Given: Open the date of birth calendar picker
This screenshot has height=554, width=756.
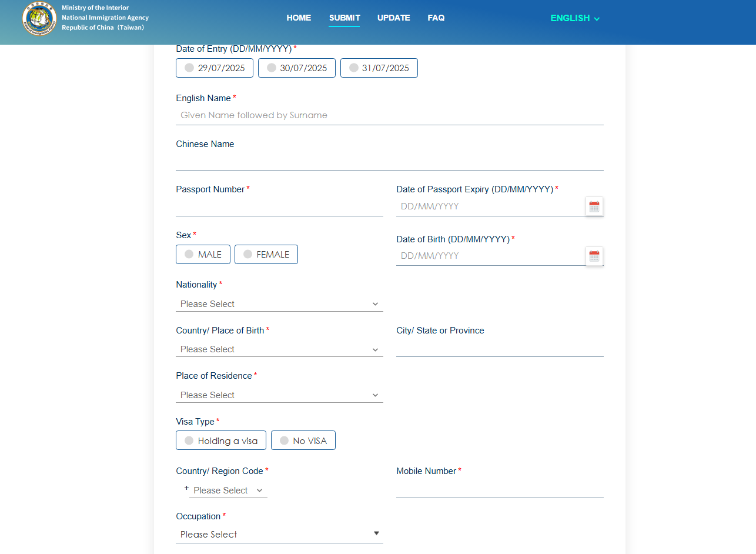Looking at the screenshot, I should (x=594, y=256).
